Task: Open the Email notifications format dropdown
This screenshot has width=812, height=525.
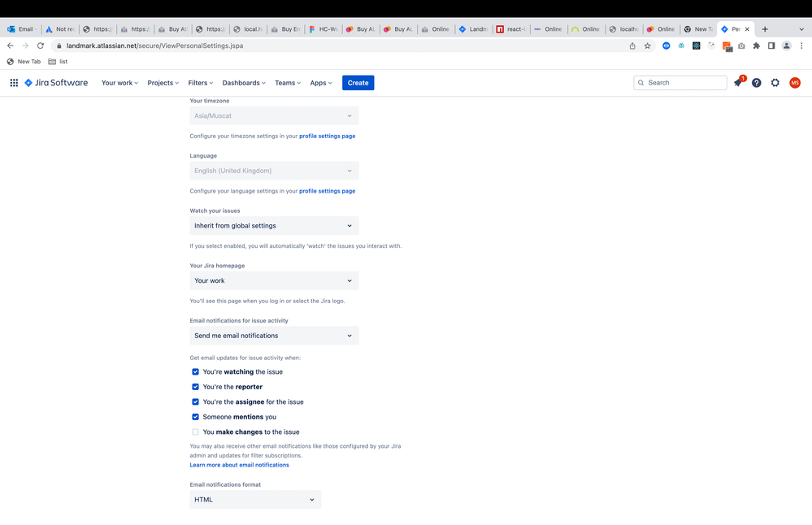Action: pos(254,499)
